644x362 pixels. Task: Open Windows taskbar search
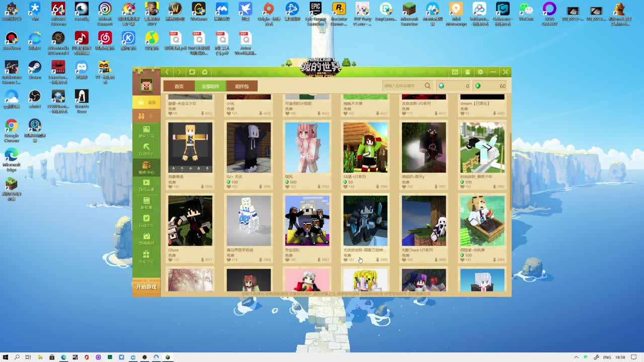pyautogui.click(x=17, y=357)
